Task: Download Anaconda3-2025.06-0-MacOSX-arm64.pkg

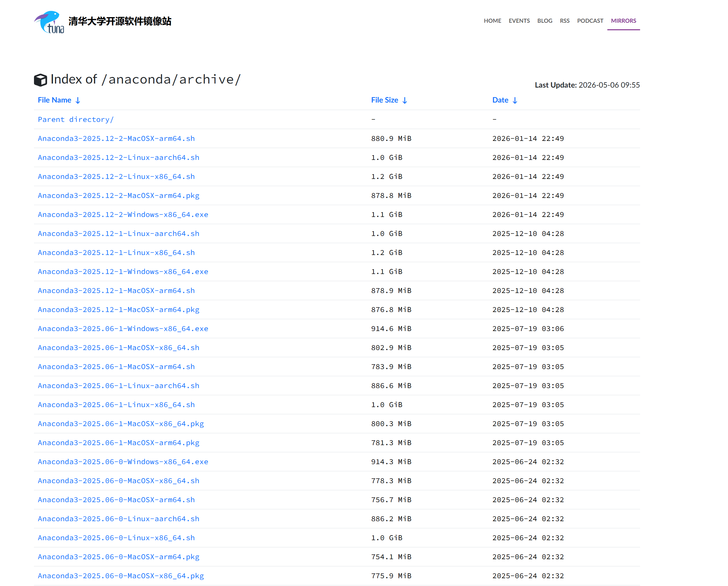Action: (x=118, y=557)
